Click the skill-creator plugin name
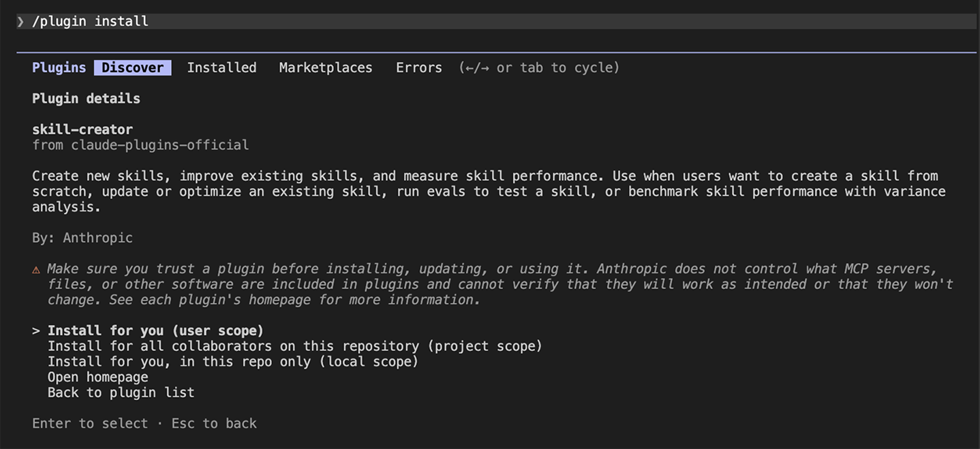The height and width of the screenshot is (449, 980). click(82, 129)
